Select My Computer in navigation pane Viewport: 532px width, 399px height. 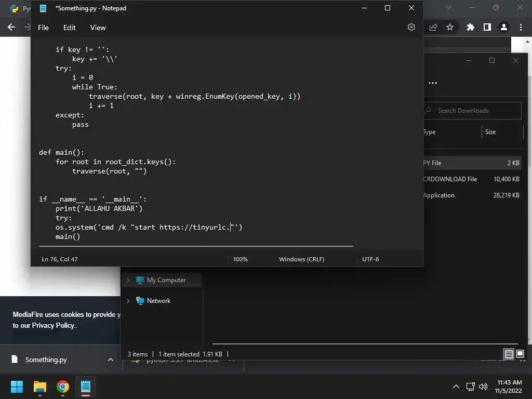tap(166, 280)
